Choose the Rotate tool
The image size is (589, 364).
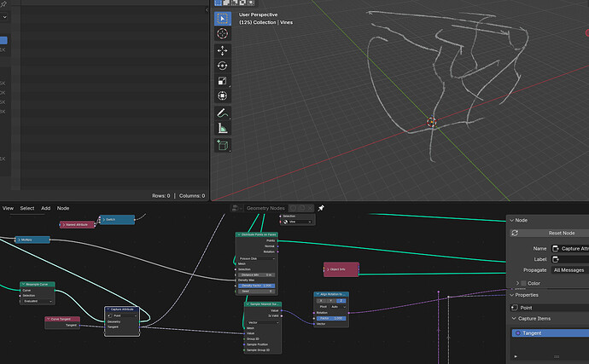pyautogui.click(x=223, y=66)
